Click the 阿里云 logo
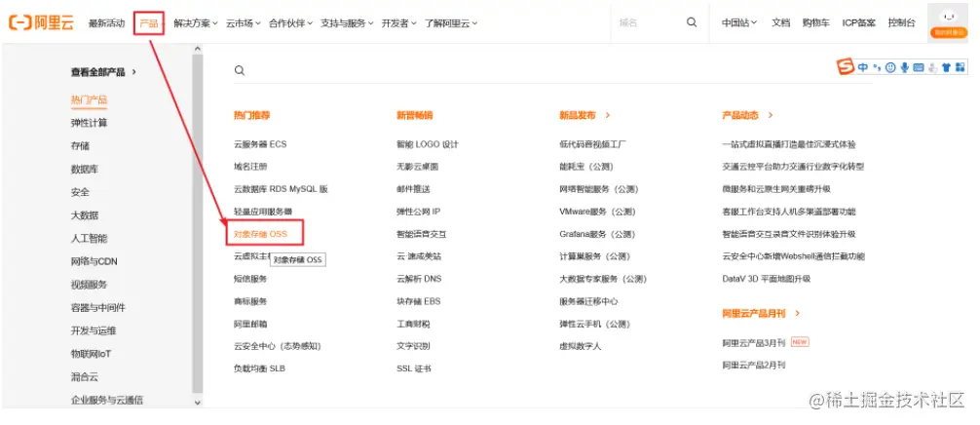This screenshot has width=980, height=425. tap(41, 23)
